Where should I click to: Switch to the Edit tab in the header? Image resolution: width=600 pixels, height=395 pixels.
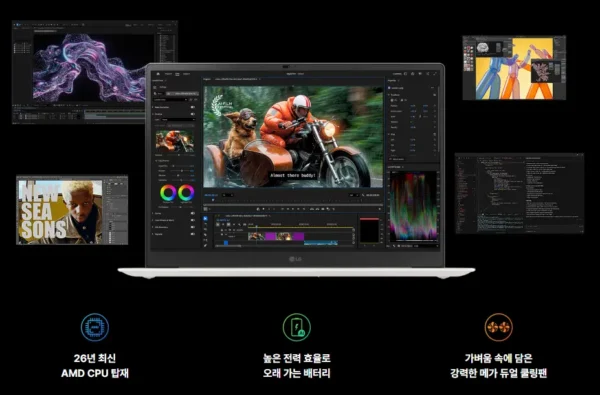pos(177,74)
